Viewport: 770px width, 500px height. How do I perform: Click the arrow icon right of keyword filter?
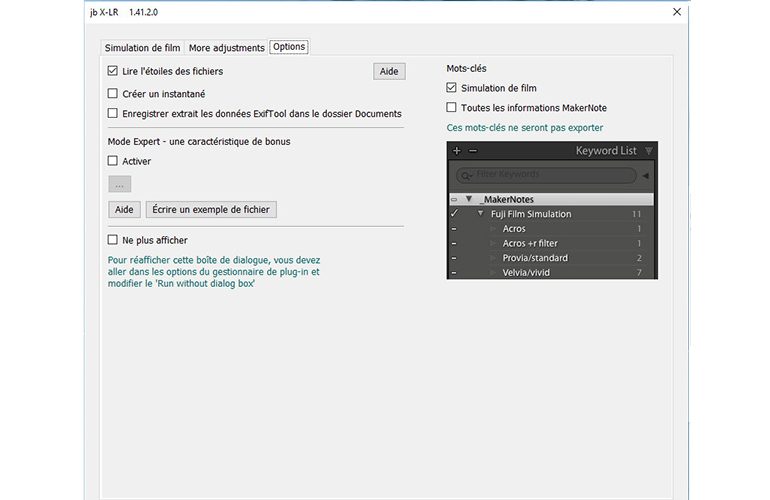coord(646,176)
